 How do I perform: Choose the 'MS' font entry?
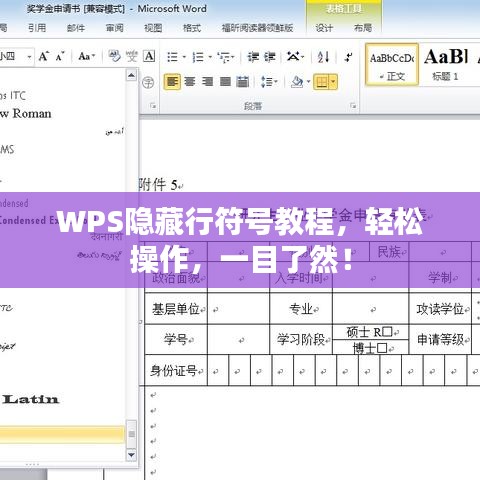pyautogui.click(x=7, y=149)
